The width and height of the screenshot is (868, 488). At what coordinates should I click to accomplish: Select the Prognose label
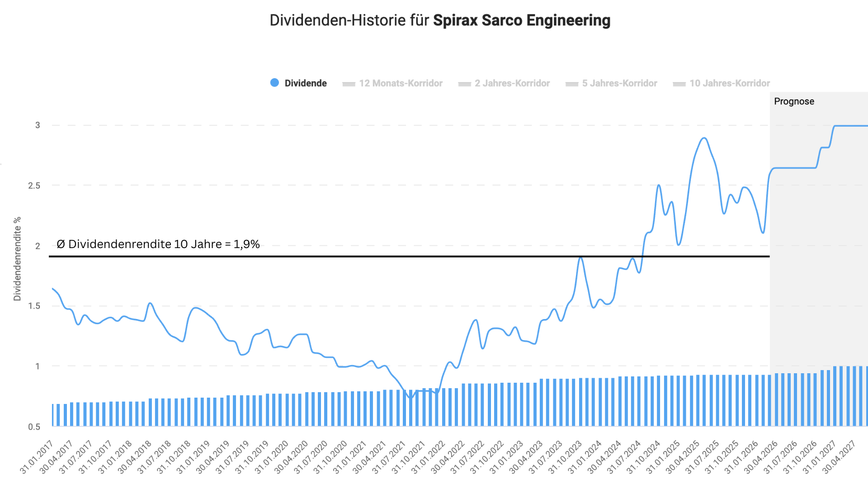[x=794, y=102]
